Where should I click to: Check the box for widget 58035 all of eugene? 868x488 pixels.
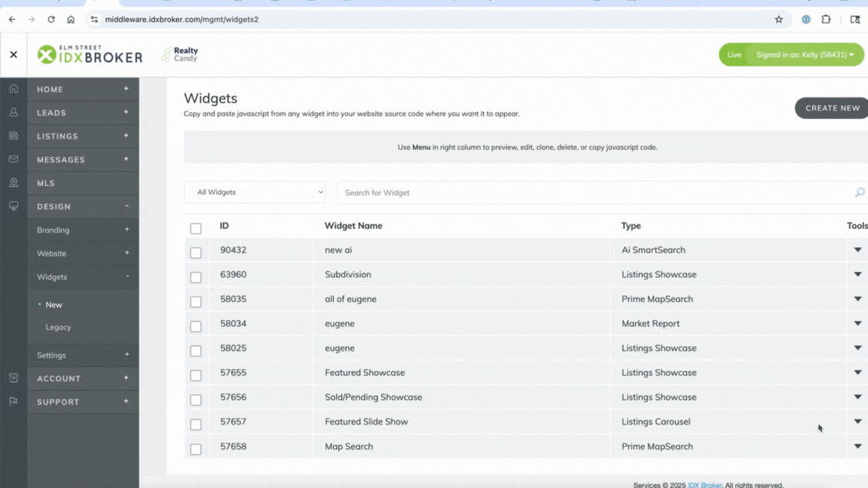point(196,301)
